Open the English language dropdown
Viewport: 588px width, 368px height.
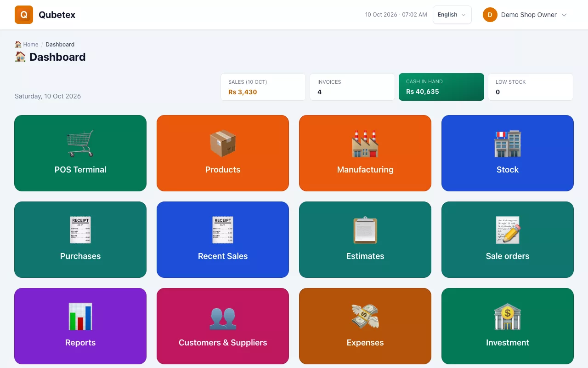point(452,15)
